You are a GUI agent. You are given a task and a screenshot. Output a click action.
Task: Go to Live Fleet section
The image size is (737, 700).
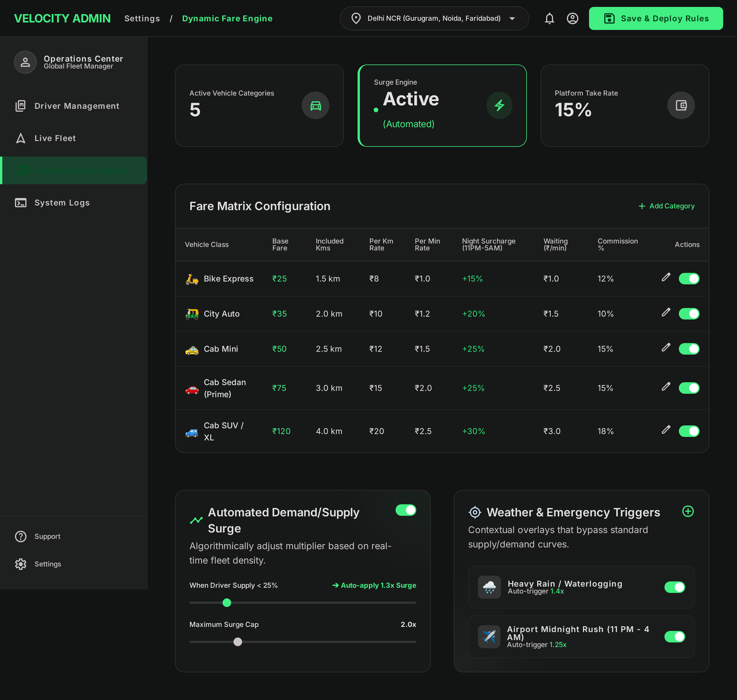click(74, 138)
